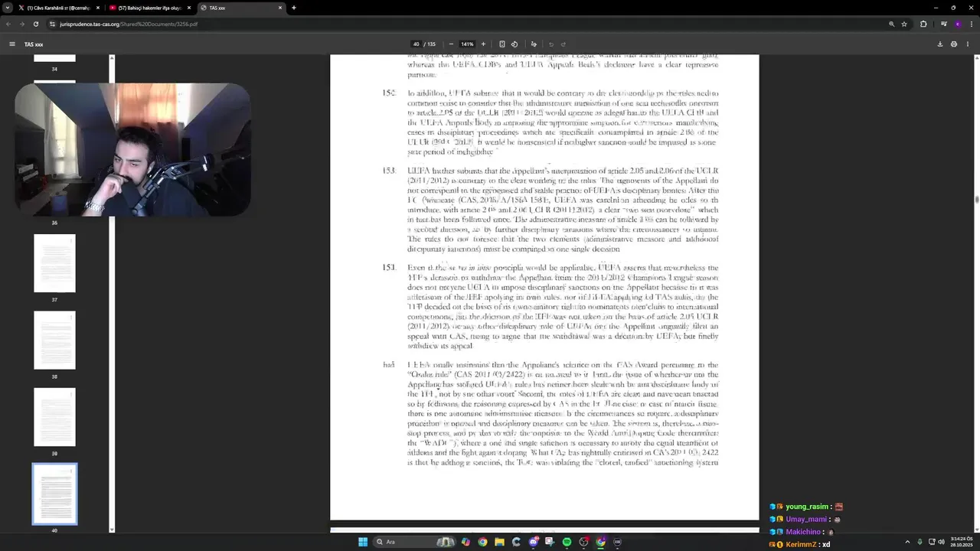Image resolution: width=980 pixels, height=551 pixels.
Task: Close the X Cavs Karahanli tab
Action: click(98, 8)
